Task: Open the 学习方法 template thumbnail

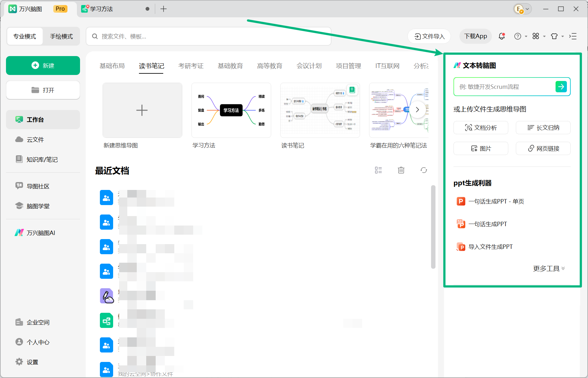Action: pyautogui.click(x=231, y=110)
